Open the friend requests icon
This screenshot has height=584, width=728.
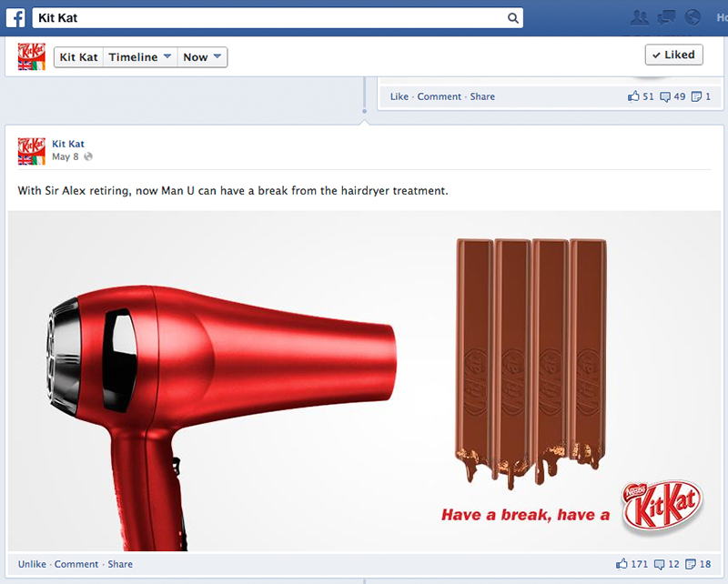(x=640, y=18)
